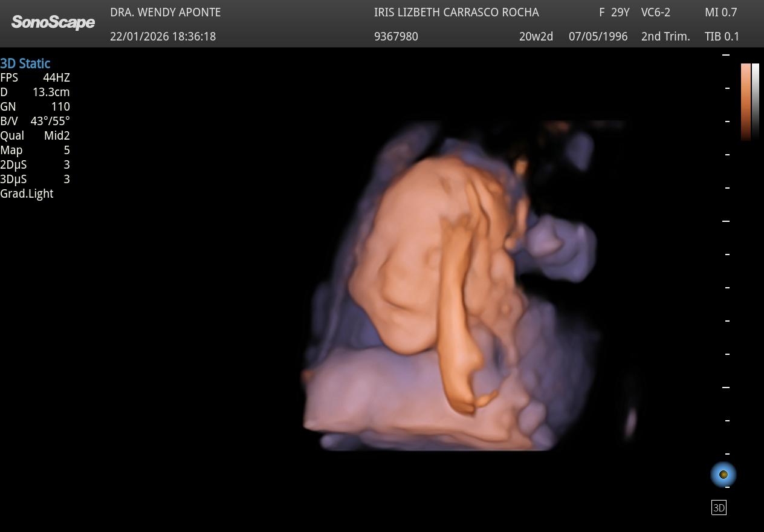Click the patient ID 9367980 field
This screenshot has width=764, height=532.
pos(396,36)
